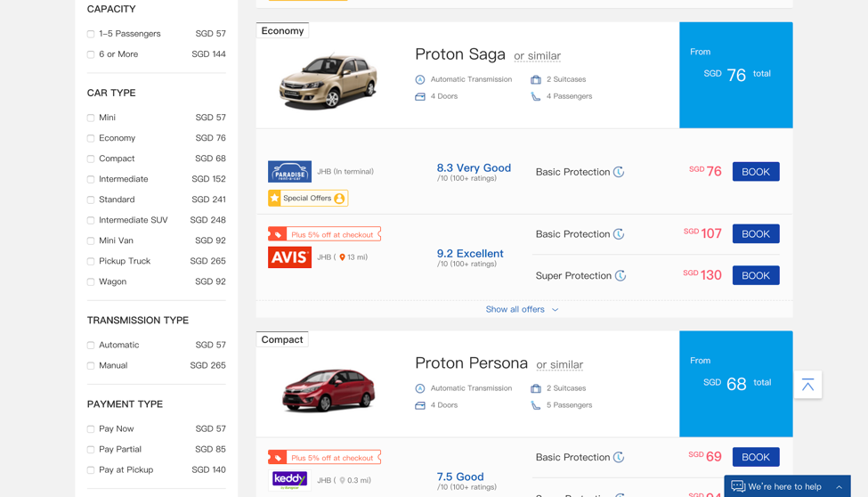The height and width of the screenshot is (497, 868).
Task: Click the Special Offers star badge
Action: pyautogui.click(x=308, y=198)
